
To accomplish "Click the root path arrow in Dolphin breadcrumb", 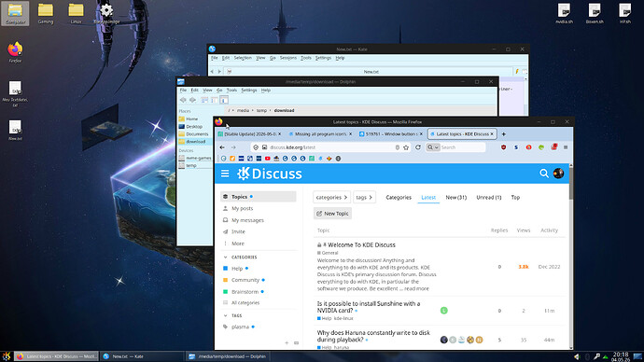I will [233, 110].
